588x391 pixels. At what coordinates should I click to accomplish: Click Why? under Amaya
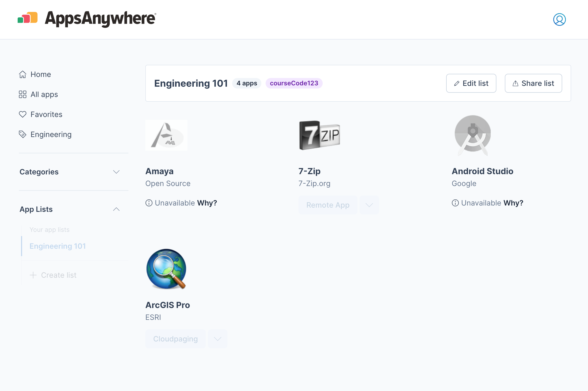[x=207, y=203]
